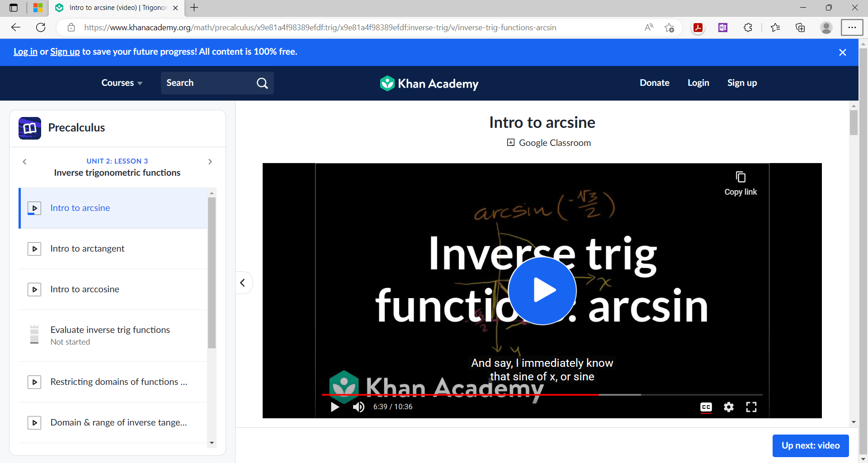The height and width of the screenshot is (463, 868).
Task: Click the lesson list scrollbar thumb
Action: pos(212,273)
